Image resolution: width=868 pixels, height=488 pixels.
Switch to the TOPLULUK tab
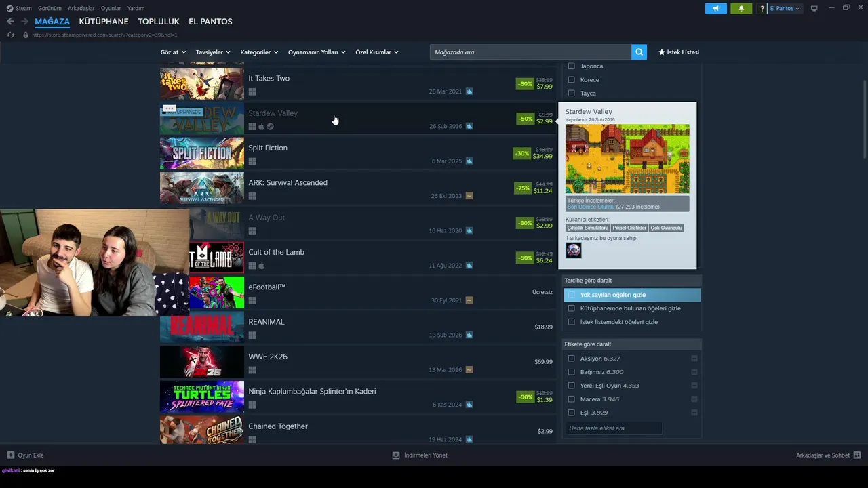point(159,22)
